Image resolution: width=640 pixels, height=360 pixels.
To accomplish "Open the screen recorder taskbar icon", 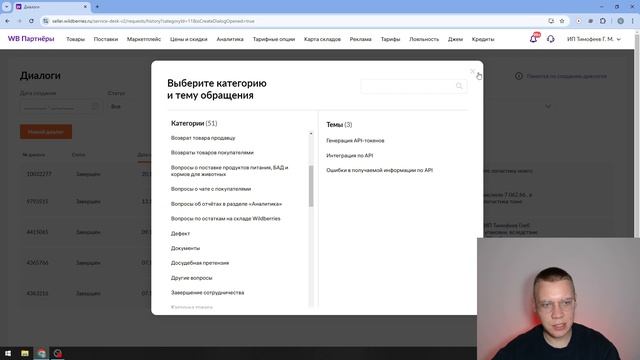I will 58,353.
